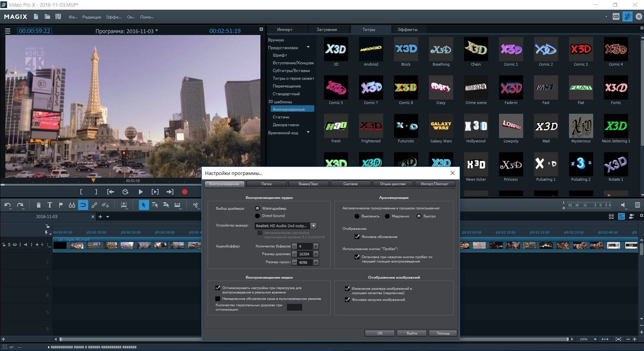The image size is (644, 351).
Task: Open the Title editor with the T icon
Action: (x=49, y=205)
